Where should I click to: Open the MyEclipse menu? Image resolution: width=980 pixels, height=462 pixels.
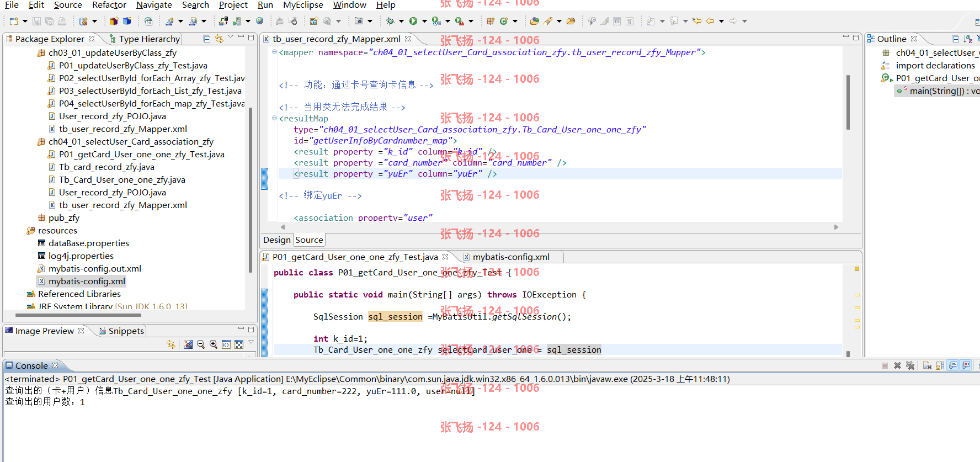[x=303, y=5]
